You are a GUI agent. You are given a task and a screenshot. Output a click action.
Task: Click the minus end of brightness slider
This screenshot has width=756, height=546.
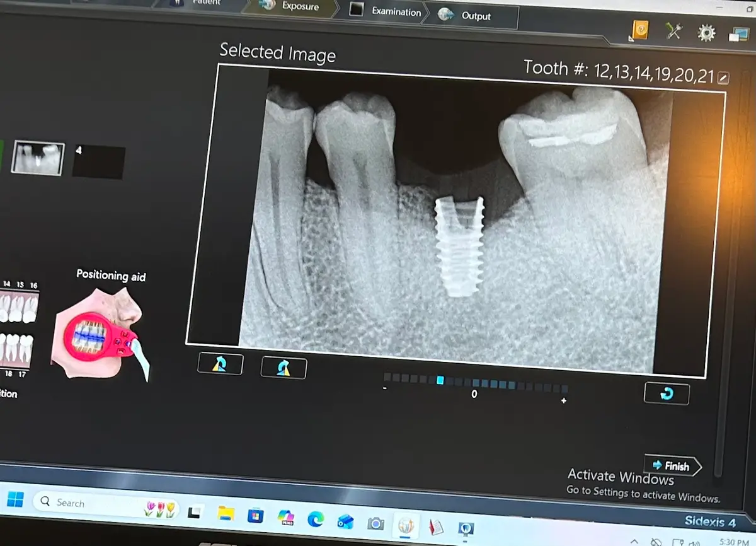(385, 389)
